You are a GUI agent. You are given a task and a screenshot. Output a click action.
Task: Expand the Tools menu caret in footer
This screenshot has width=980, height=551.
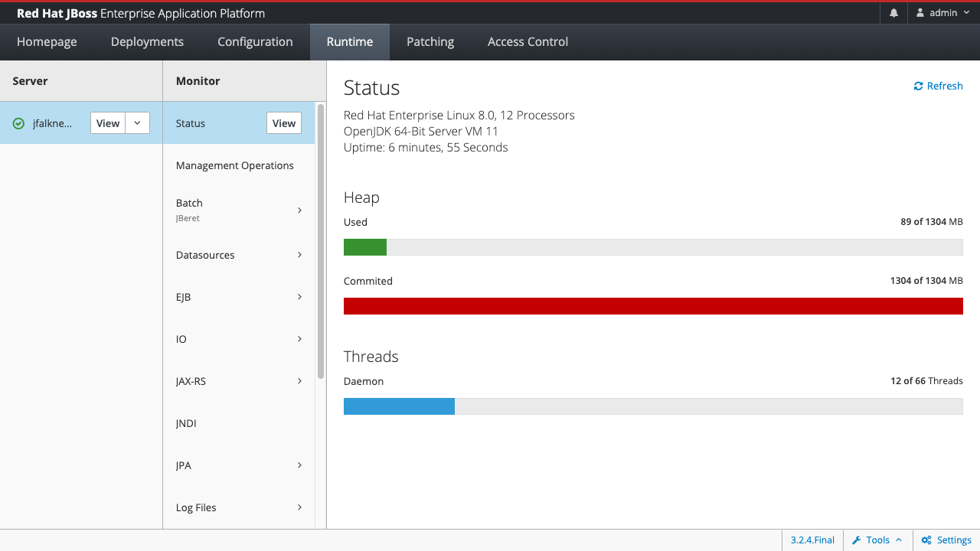click(899, 540)
